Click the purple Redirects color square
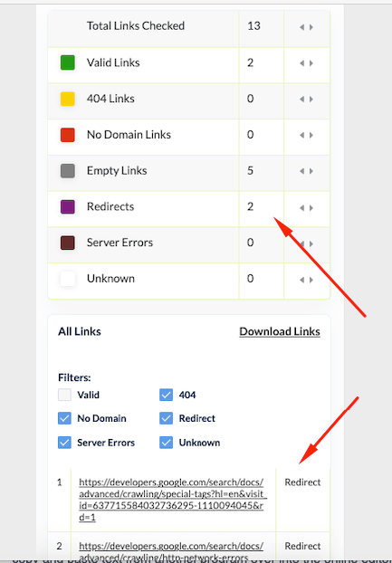 pyautogui.click(x=68, y=206)
